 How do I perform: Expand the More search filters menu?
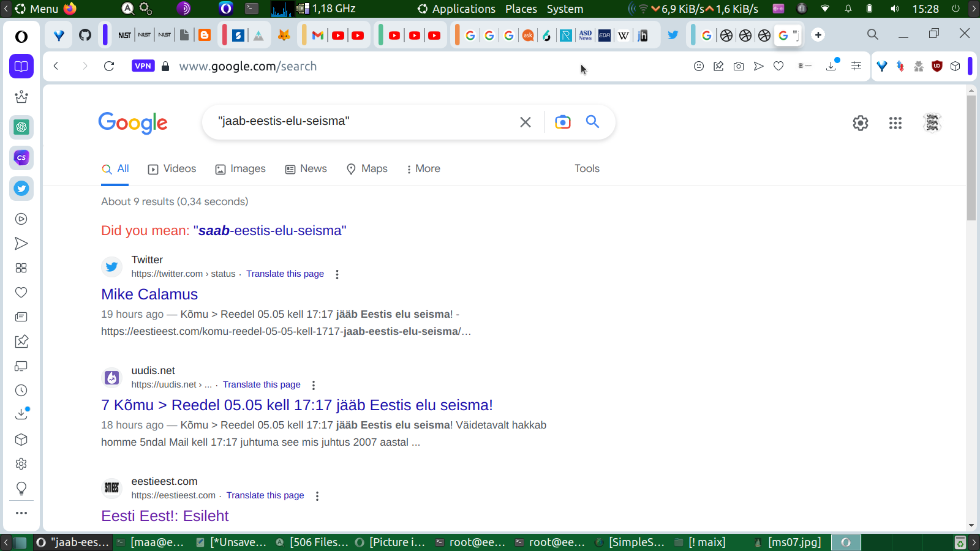423,169
